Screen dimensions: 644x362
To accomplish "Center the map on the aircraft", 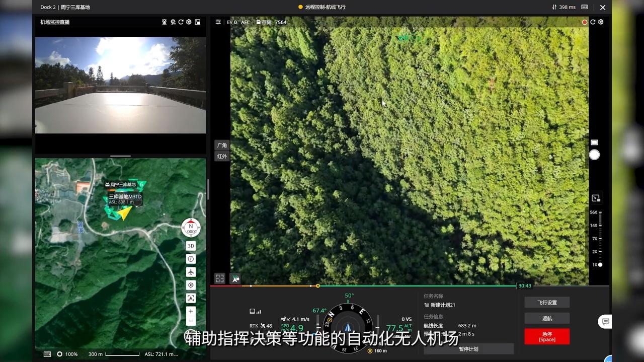I will tap(191, 272).
